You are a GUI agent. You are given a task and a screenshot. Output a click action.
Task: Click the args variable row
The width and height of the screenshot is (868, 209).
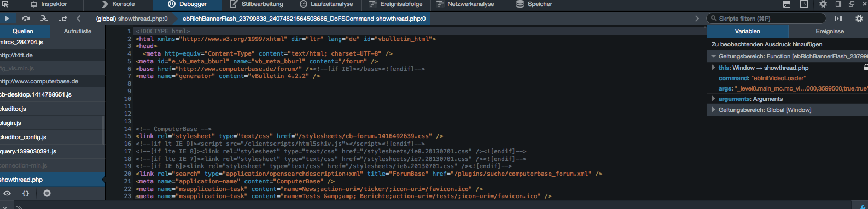pyautogui.click(x=788, y=88)
